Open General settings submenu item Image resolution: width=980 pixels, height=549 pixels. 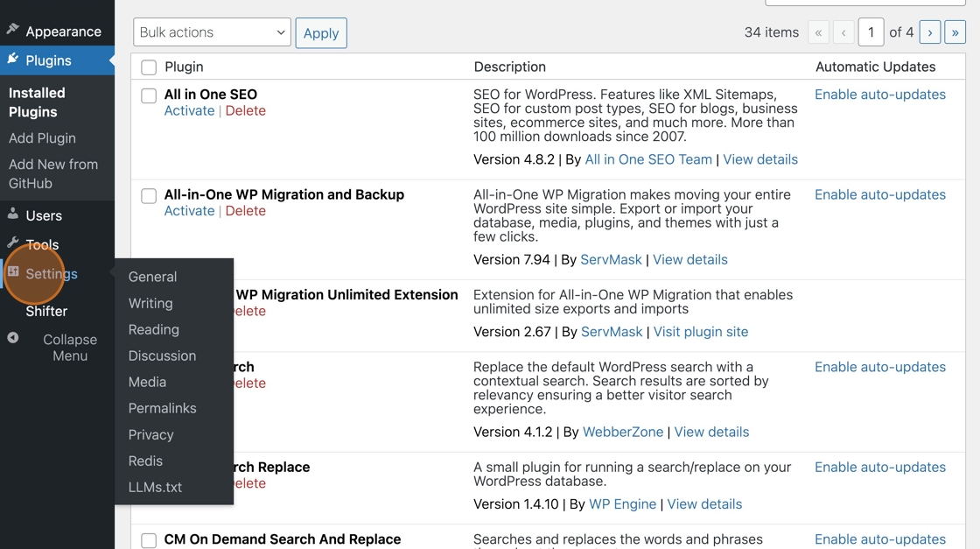(x=152, y=277)
